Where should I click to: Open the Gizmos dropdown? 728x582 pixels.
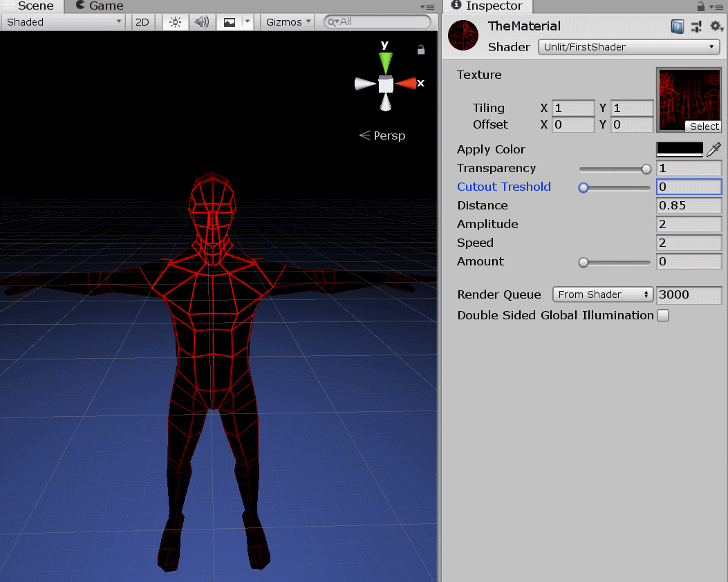(288, 22)
